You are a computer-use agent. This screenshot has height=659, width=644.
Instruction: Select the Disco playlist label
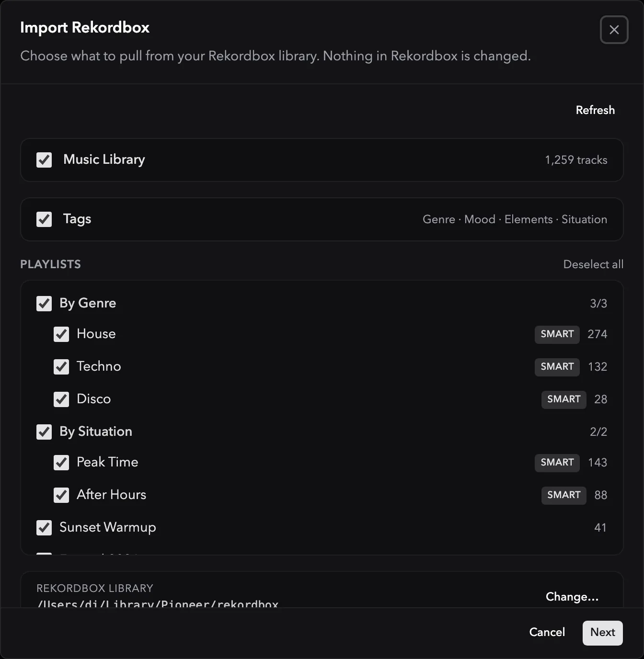coord(94,399)
